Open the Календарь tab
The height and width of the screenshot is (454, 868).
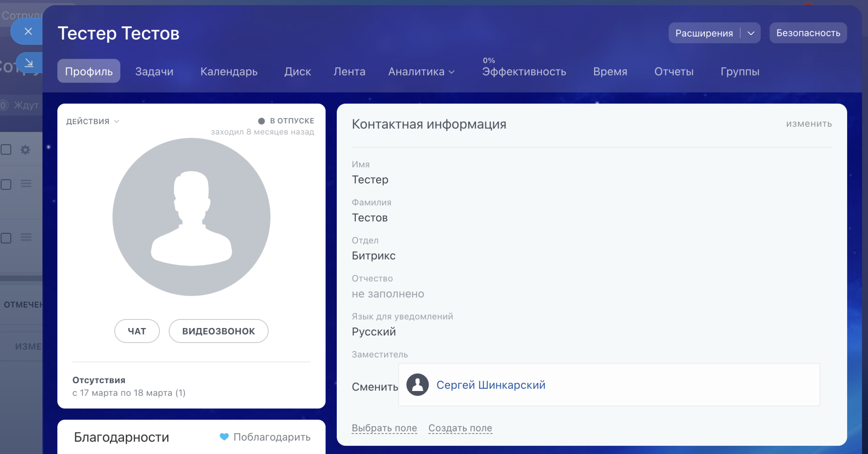coord(229,72)
